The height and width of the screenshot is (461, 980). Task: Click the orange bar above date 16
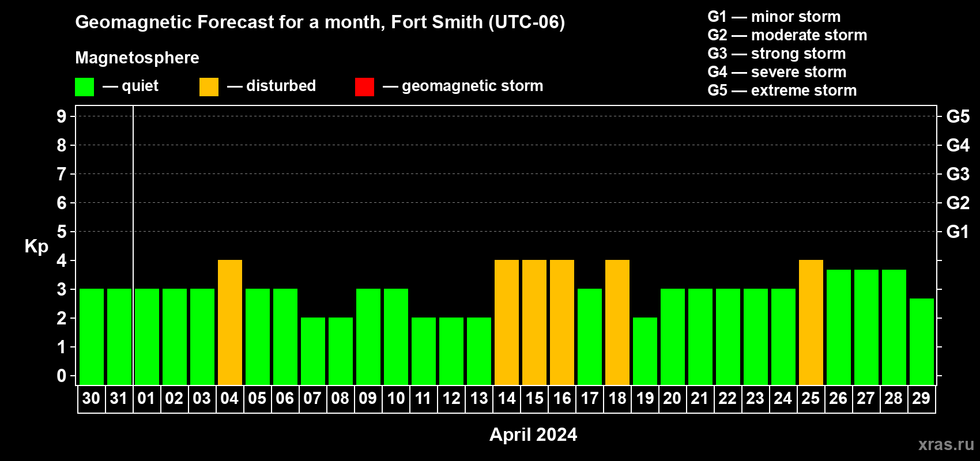(562, 322)
